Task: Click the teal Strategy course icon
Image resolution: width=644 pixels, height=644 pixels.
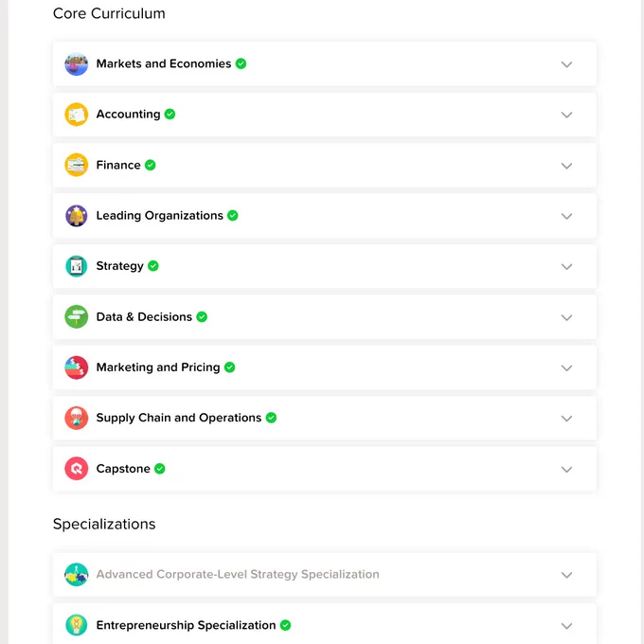Action: click(x=77, y=266)
